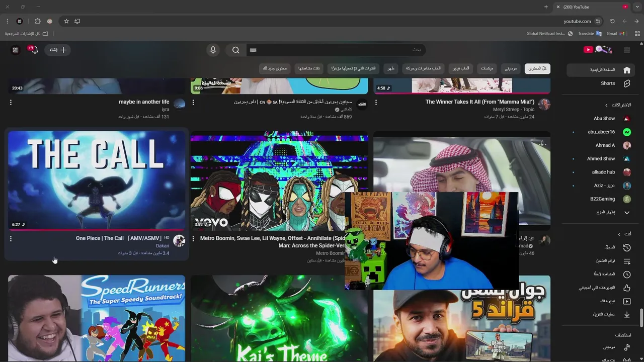Image resolution: width=644 pixels, height=362 pixels.
Task: Click Dakari channel name text
Action: click(x=163, y=246)
